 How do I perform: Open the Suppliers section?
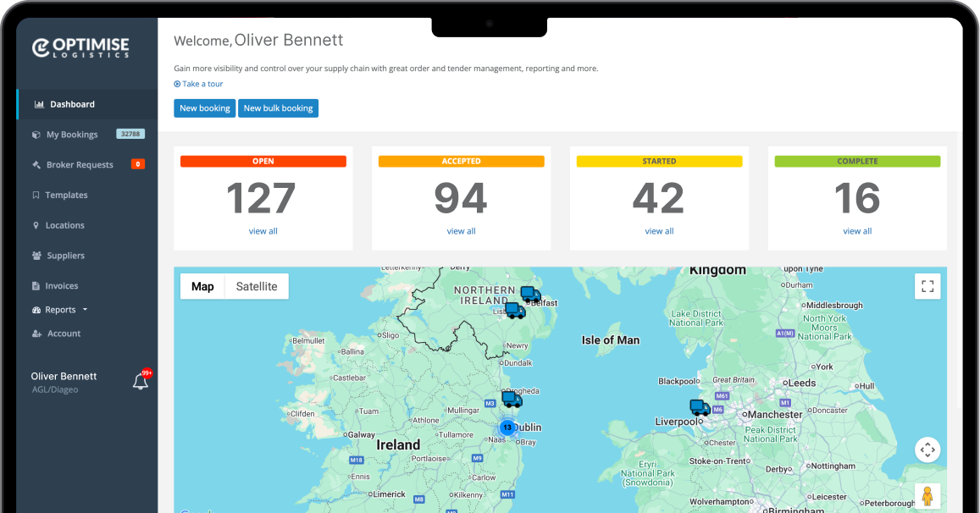tap(65, 256)
